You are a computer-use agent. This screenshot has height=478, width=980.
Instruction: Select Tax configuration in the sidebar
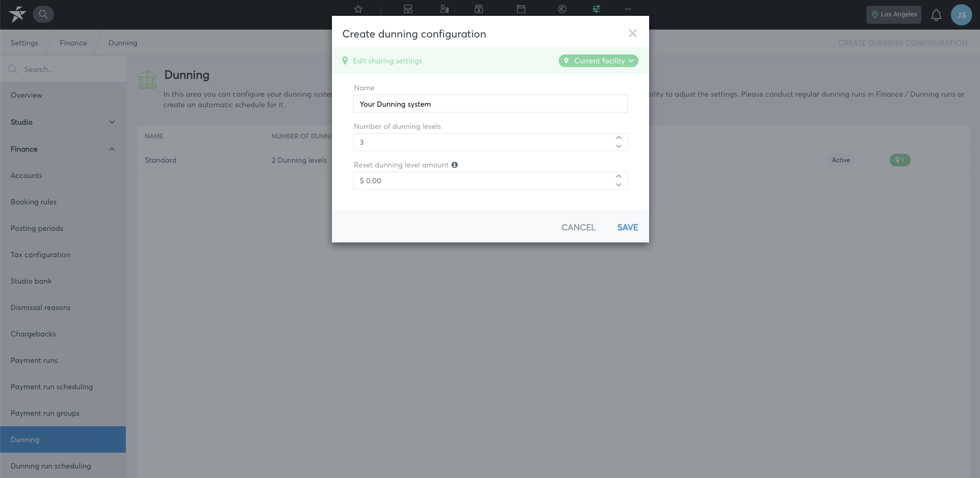pyautogui.click(x=40, y=255)
